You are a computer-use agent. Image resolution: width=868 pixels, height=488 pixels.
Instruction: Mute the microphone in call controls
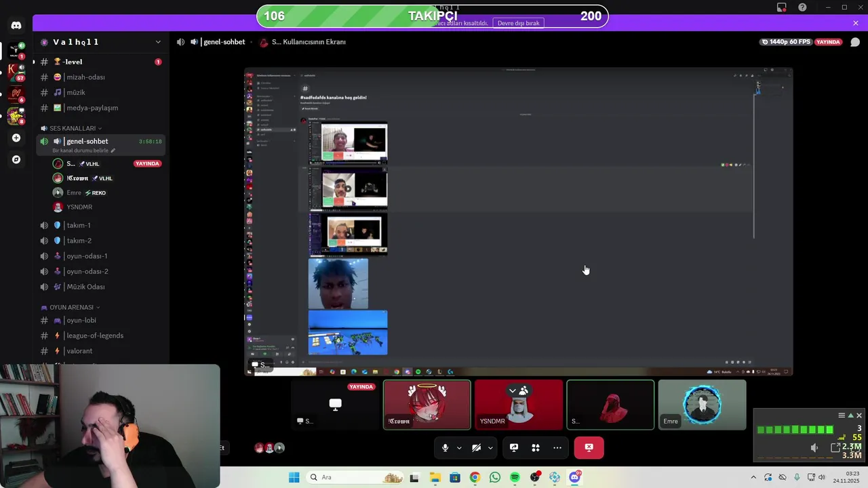pyautogui.click(x=445, y=447)
